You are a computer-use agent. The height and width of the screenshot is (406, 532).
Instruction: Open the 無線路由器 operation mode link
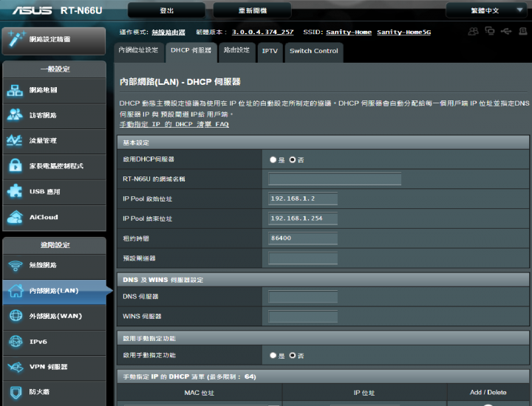pos(168,32)
